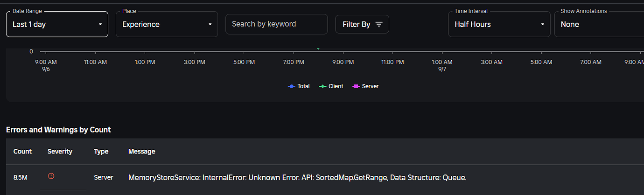Screen dimensions: 644x195
Task: Open the Date Range dropdown
Action: (57, 24)
